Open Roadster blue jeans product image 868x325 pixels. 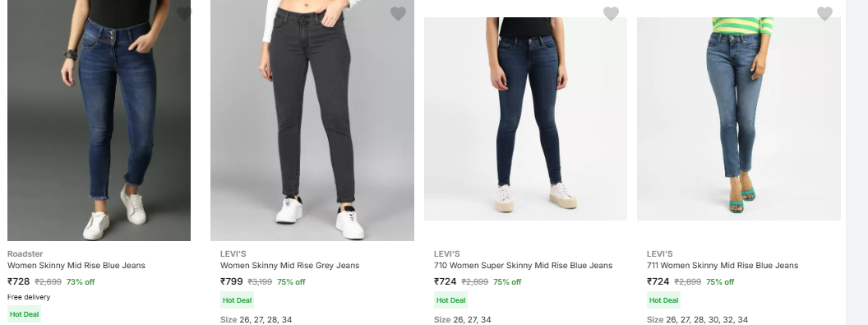pos(99,120)
